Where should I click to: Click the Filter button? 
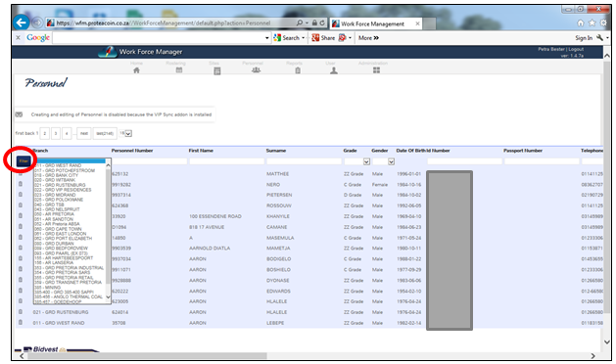pyautogui.click(x=24, y=161)
